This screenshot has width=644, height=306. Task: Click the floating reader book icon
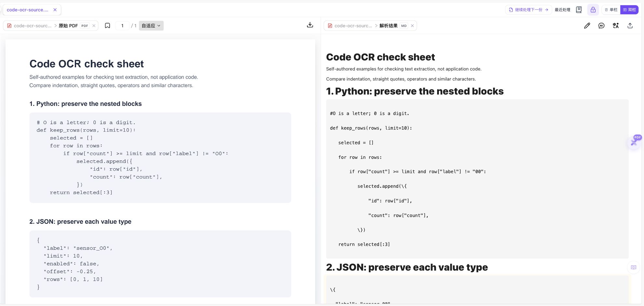coord(634,267)
